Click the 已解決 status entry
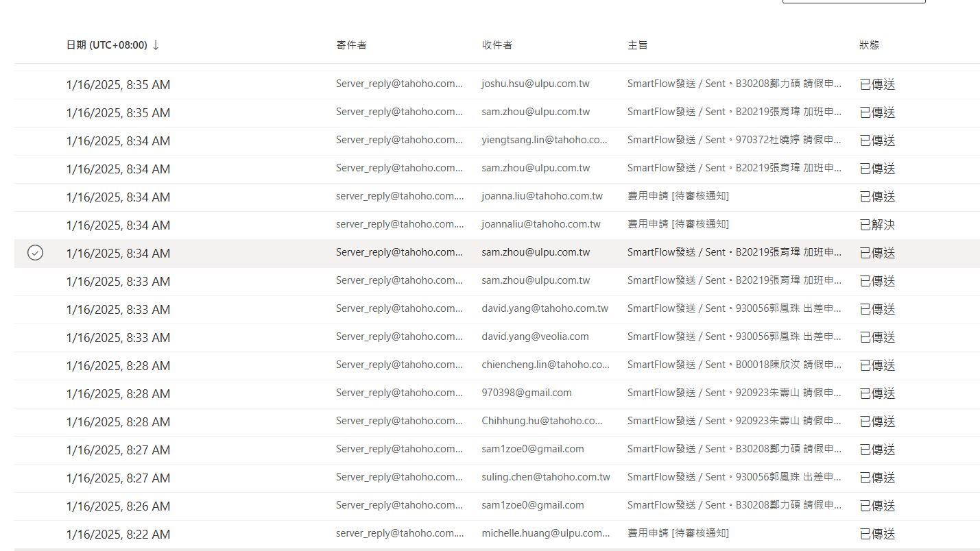Screen dimensions: 980x551 tap(877, 225)
